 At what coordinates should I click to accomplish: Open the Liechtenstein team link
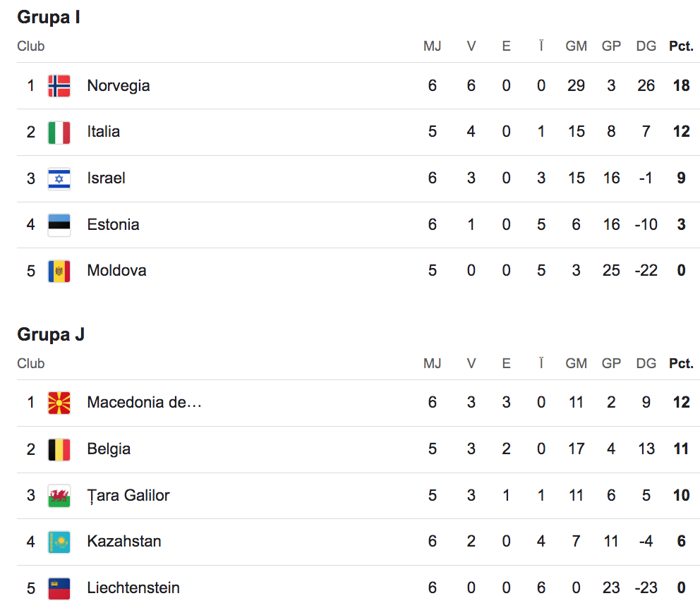pos(133,588)
